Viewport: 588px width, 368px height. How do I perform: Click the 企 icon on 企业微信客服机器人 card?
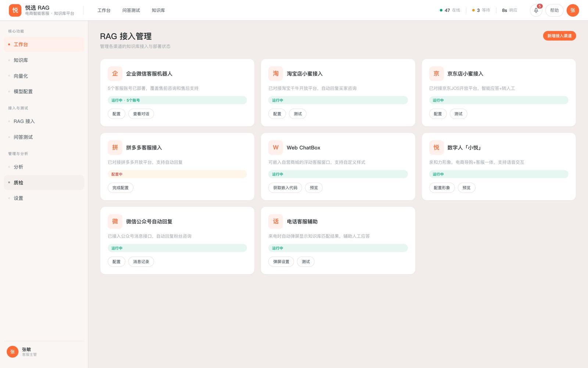[115, 74]
